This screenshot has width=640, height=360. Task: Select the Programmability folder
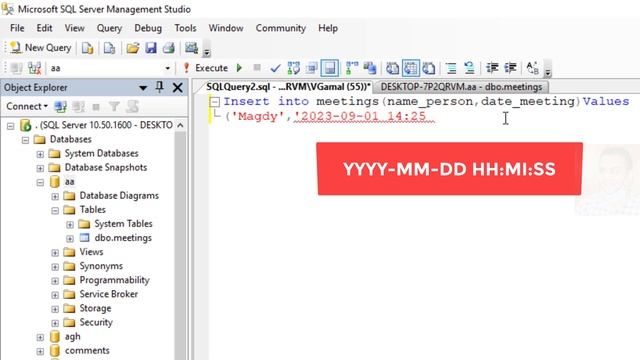point(114,280)
